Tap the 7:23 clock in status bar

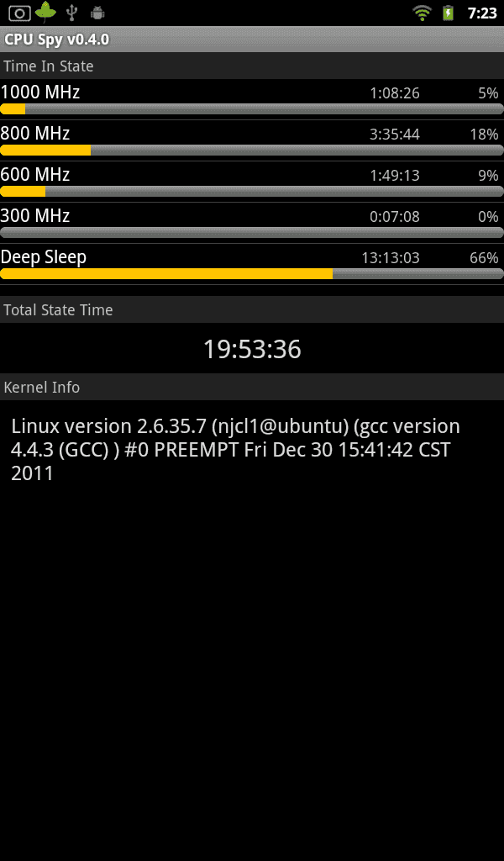tap(482, 13)
